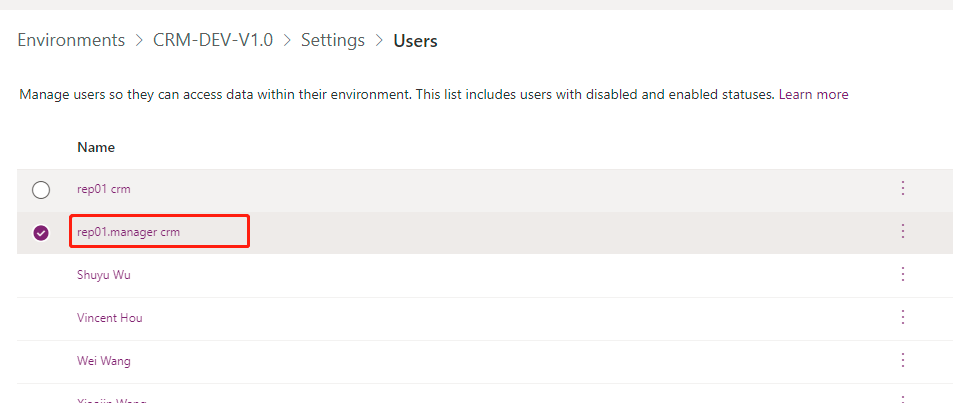
Task: Open more options for Wei Wang
Action: pos(903,360)
